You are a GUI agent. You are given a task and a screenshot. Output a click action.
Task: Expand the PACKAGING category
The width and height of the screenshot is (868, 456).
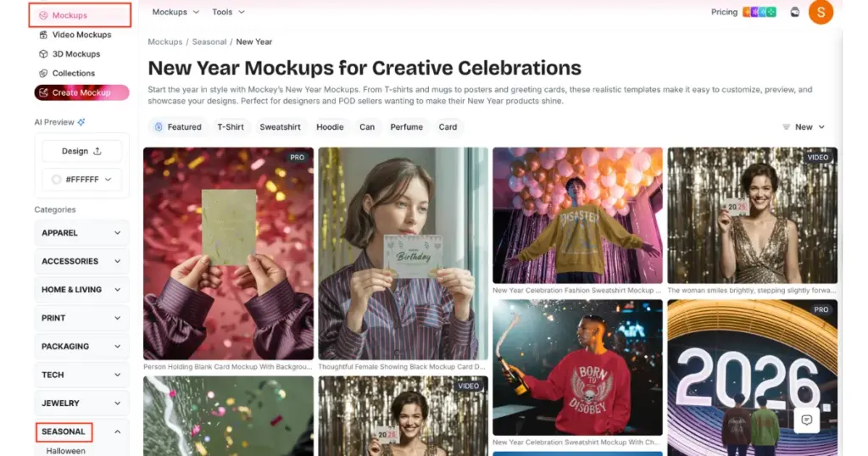(81, 347)
